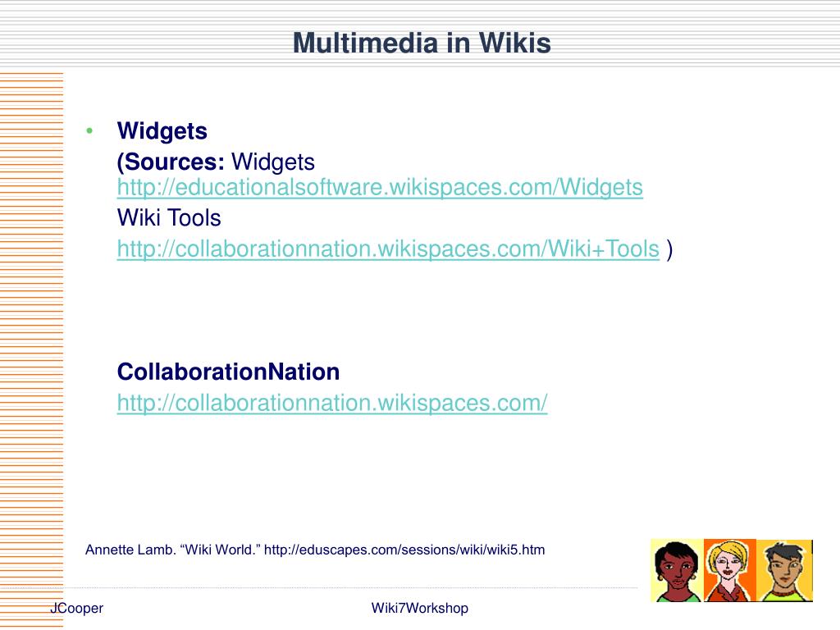The height and width of the screenshot is (630, 840).
Task: Open the collaborationnation Wiki+Tools link
Action: [x=388, y=249]
